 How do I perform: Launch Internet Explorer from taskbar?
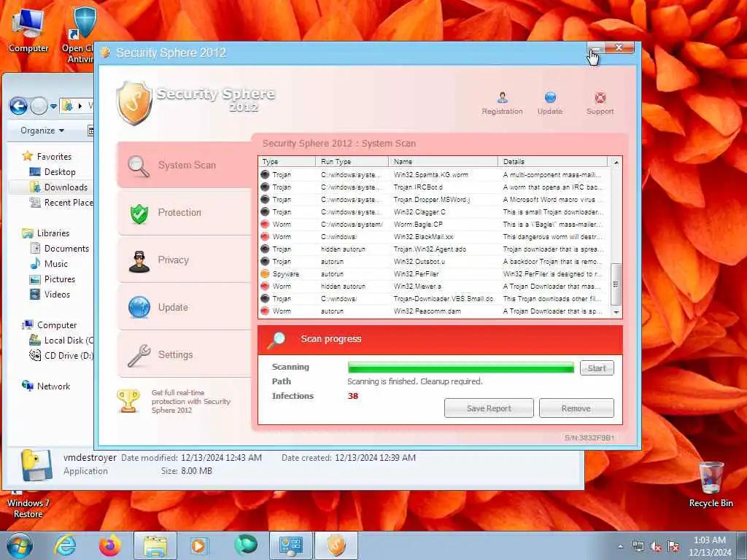64,545
